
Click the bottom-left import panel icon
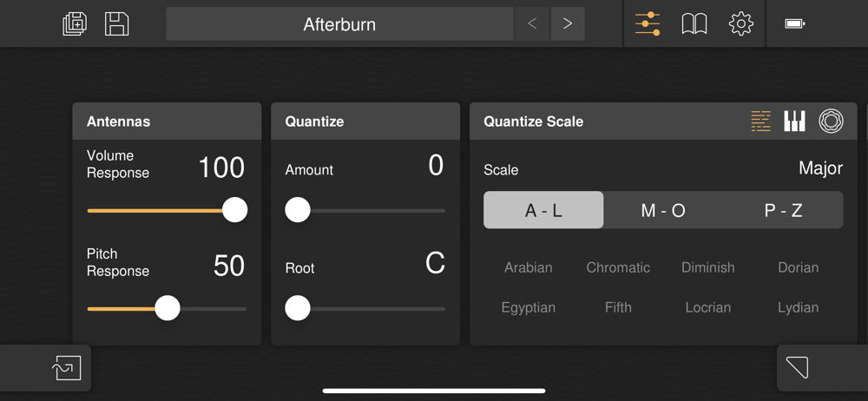pos(67,368)
